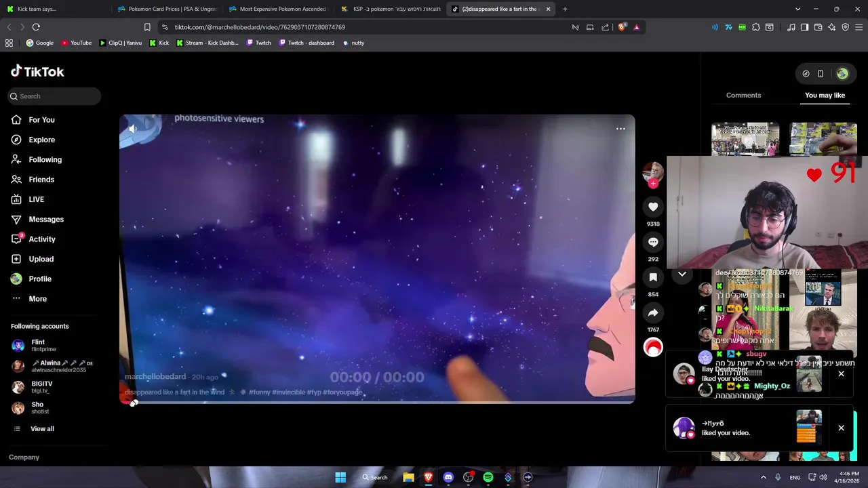The width and height of the screenshot is (868, 488).
Task: Toggle the video mute speaker icon
Action: pos(133,128)
